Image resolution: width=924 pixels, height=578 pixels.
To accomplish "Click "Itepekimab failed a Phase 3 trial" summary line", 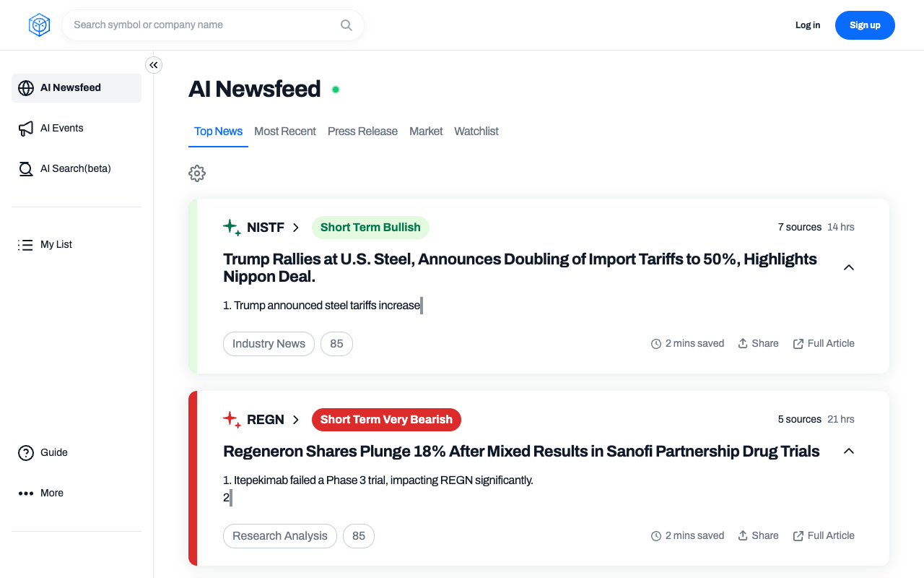I will pos(378,480).
